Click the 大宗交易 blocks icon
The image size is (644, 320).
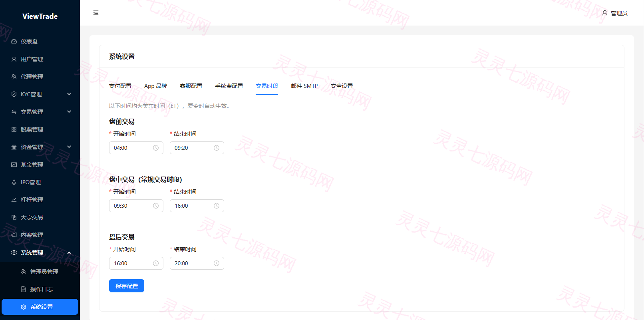click(14, 217)
